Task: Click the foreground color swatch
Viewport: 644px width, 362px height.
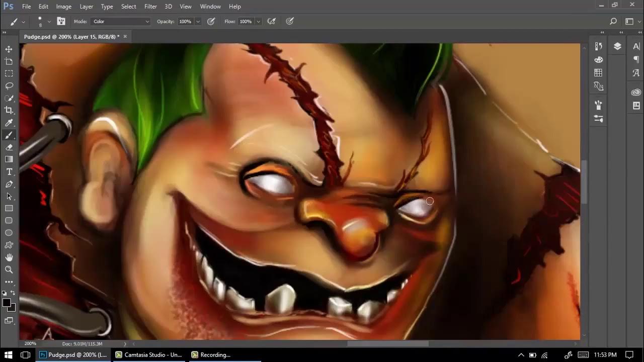Action: (6, 302)
